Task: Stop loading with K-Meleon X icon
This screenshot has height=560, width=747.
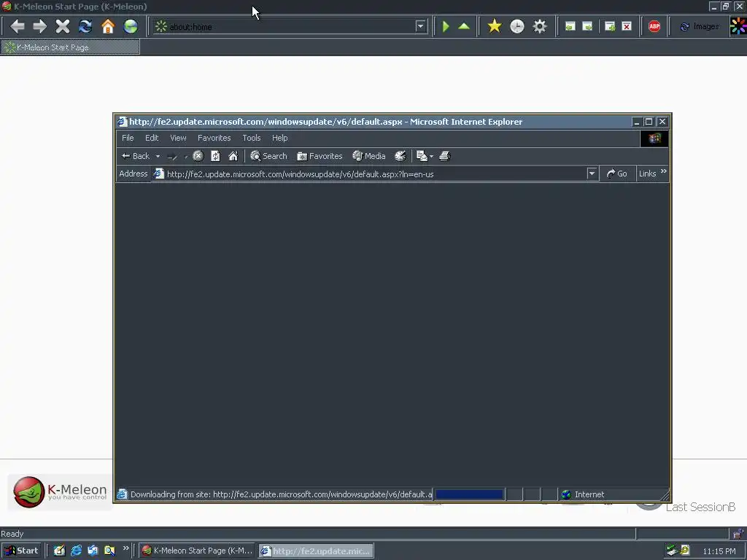Action: click(63, 26)
